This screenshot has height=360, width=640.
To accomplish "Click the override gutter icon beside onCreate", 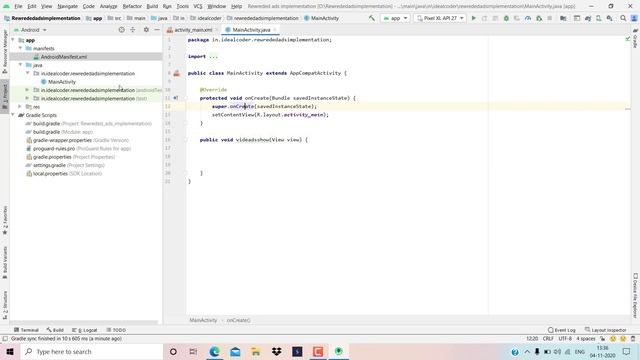I will 176,98.
